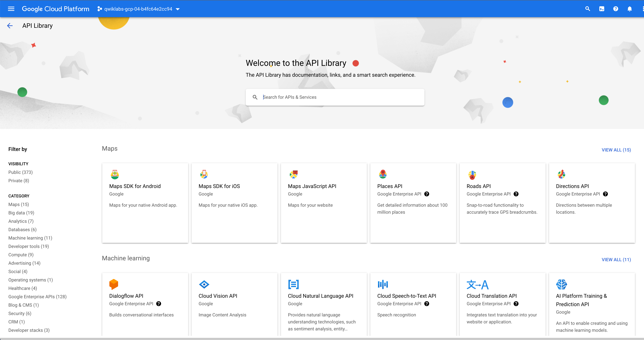The image size is (644, 340).
Task: Click the search icon in the blue top bar
Action: (x=587, y=9)
